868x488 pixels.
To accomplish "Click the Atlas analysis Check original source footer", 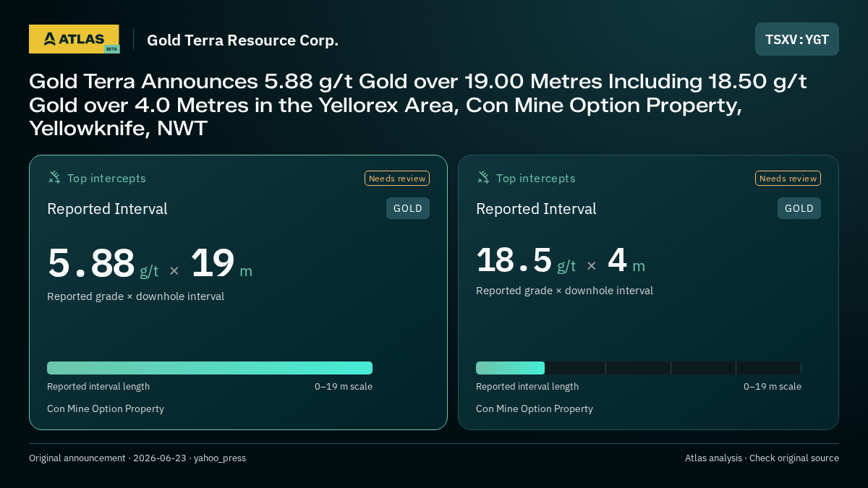I will 762,458.
